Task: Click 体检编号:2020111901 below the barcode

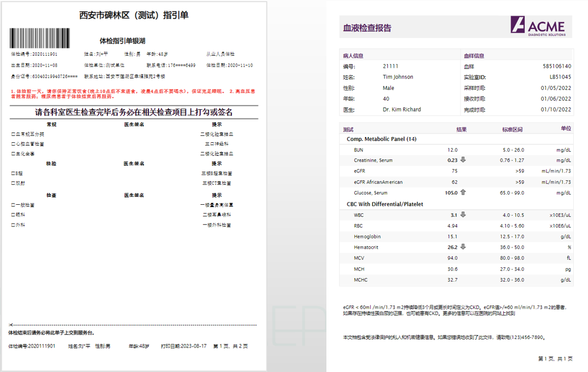Action: 34,54
